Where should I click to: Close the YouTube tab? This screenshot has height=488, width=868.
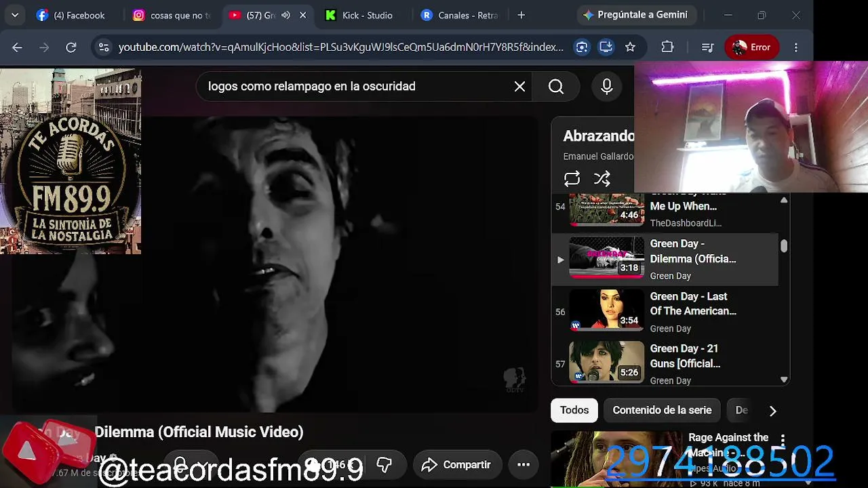(303, 15)
